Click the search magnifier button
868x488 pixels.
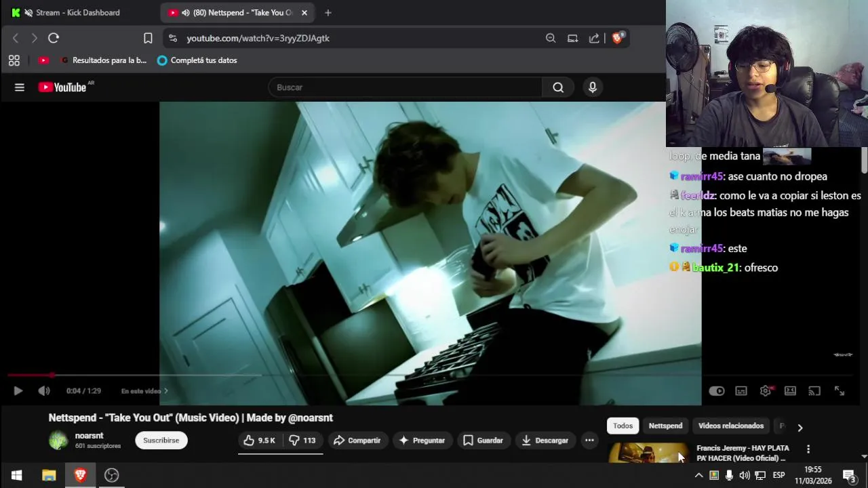click(x=558, y=87)
